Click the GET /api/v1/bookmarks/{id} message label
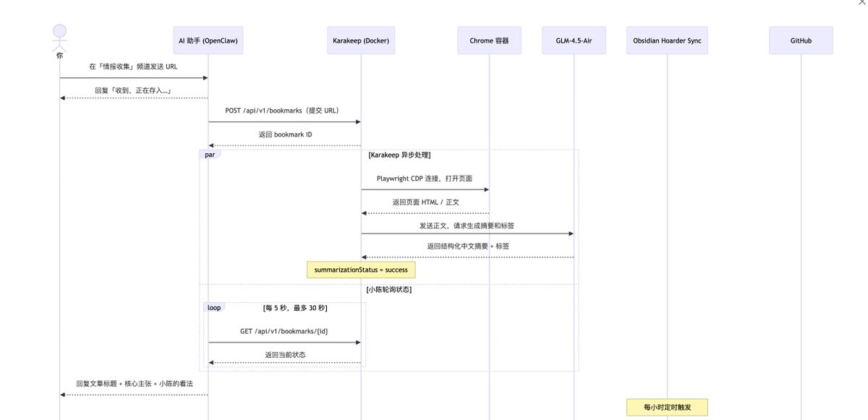Image resolution: width=868 pixels, height=420 pixels. (x=285, y=330)
